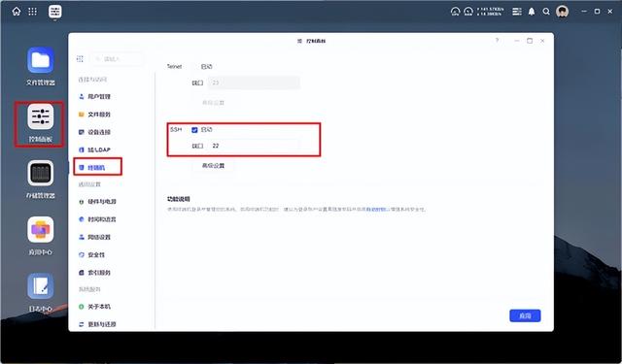
Task: Click the search magnifier in top bar
Action: (x=546, y=12)
